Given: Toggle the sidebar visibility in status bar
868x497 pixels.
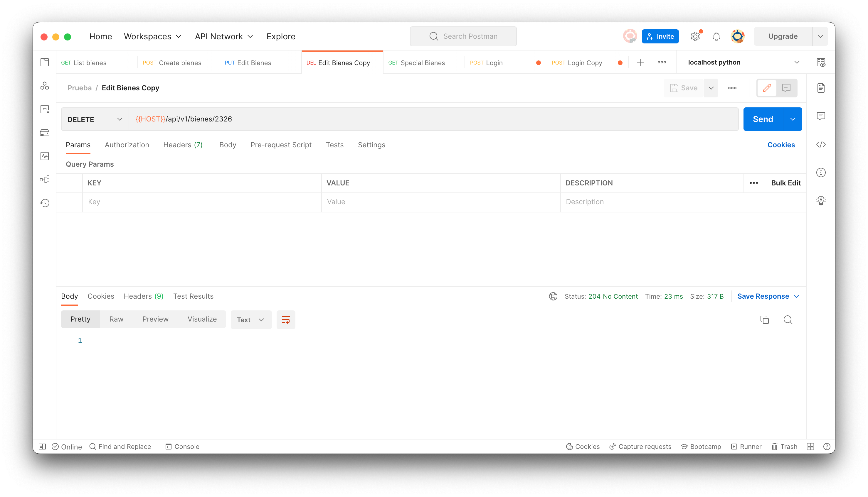Looking at the screenshot, I should 42,446.
